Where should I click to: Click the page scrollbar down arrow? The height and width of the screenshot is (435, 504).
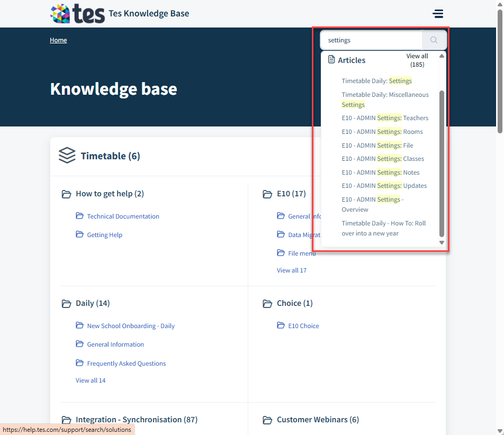[x=500, y=431]
